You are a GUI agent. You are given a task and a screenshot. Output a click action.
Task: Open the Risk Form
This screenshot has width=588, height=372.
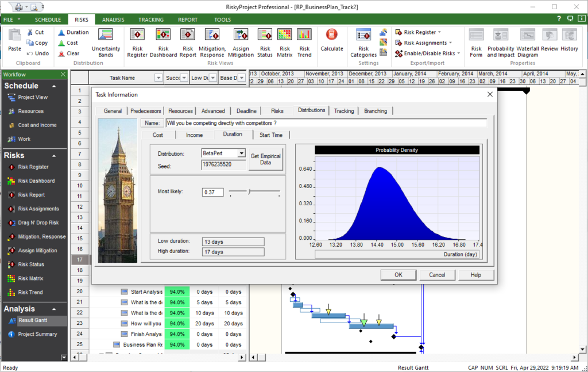point(476,40)
